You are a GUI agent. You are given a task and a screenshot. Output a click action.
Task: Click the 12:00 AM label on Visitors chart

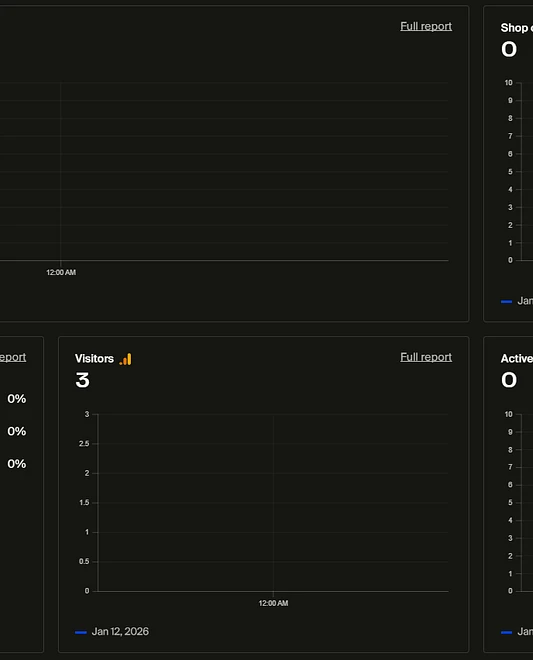(273, 603)
